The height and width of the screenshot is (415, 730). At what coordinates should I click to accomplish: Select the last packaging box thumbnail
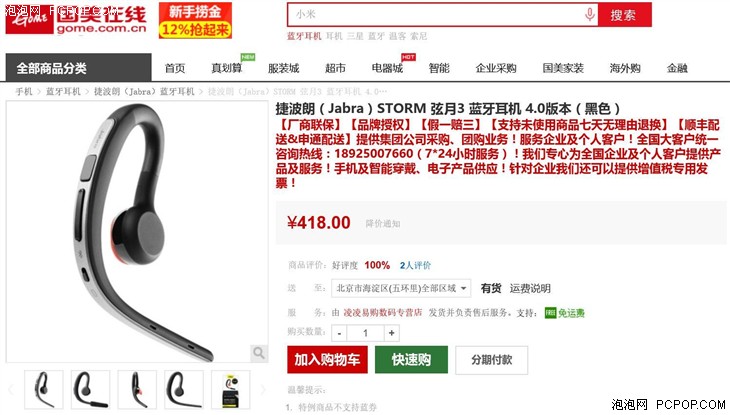(230, 390)
